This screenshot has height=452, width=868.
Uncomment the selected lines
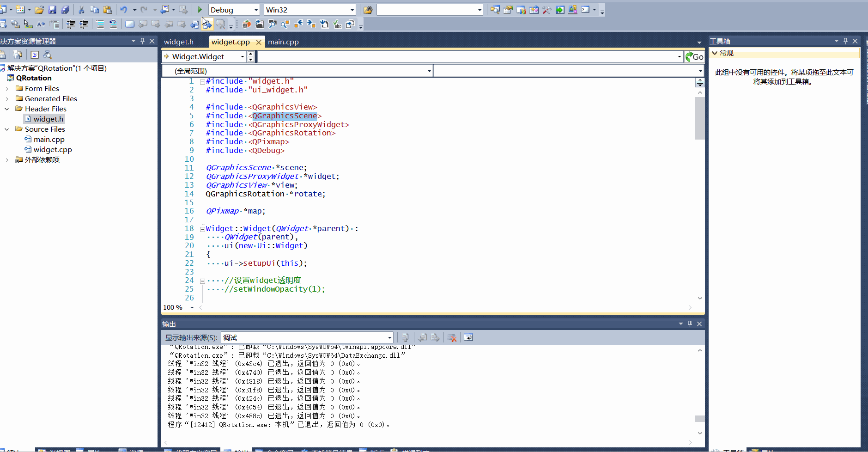[x=113, y=24]
